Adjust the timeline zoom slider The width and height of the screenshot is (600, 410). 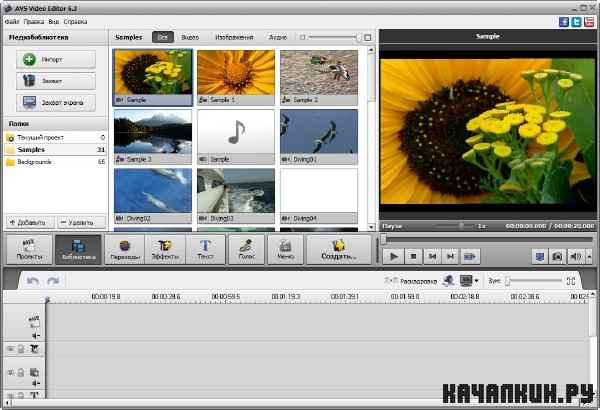tap(534, 281)
